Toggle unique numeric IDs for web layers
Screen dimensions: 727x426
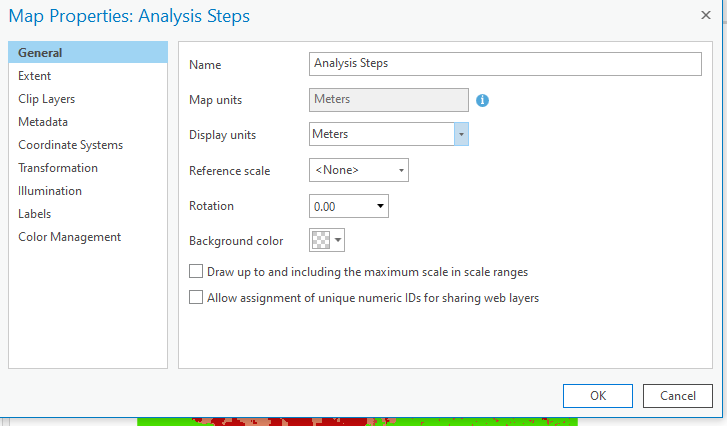click(x=196, y=297)
